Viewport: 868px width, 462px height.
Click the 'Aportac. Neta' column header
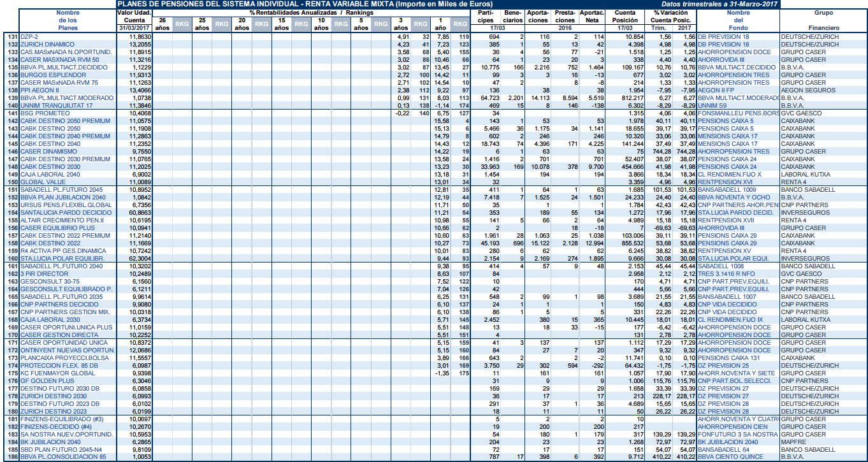pyautogui.click(x=593, y=17)
